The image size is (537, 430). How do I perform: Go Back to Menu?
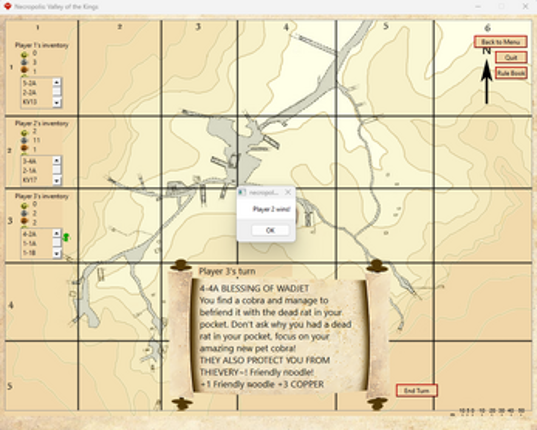coord(500,42)
